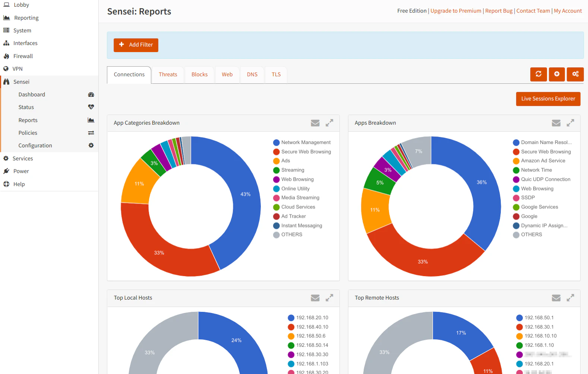
Task: Switch to the Blocks tab
Action: (x=200, y=74)
